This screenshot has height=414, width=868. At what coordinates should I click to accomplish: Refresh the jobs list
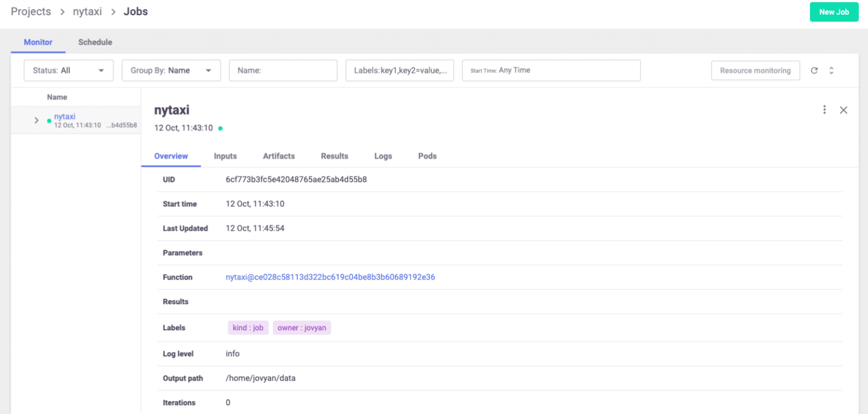pos(814,70)
